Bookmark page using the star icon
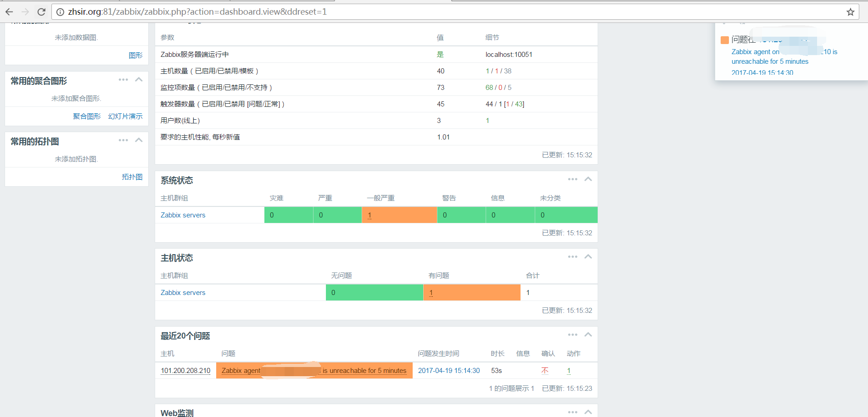868x417 pixels. point(850,12)
